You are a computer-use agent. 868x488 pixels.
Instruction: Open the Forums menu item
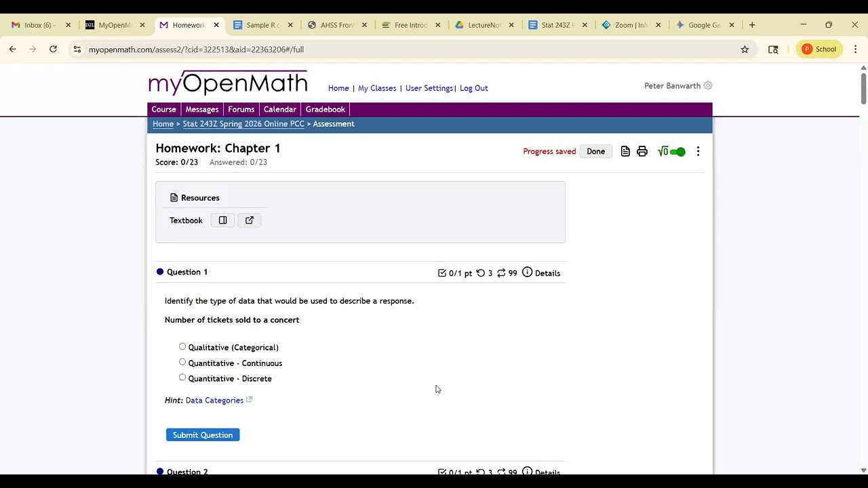(241, 109)
